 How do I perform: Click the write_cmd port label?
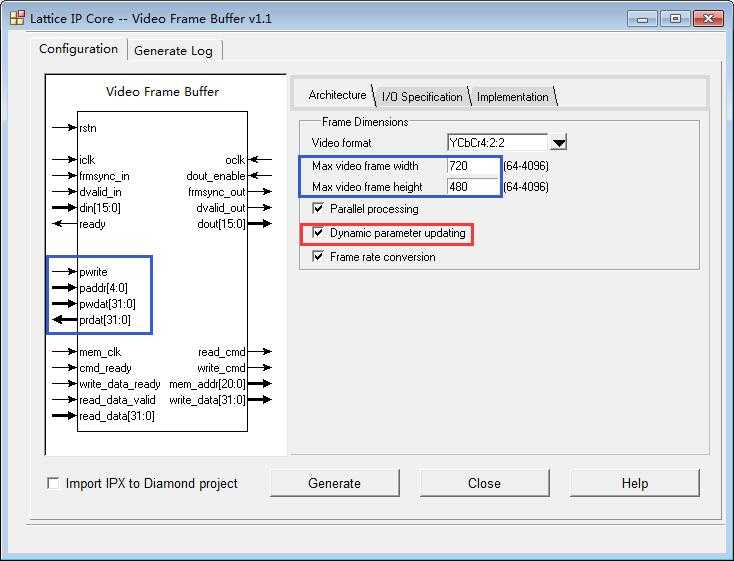[221, 368]
